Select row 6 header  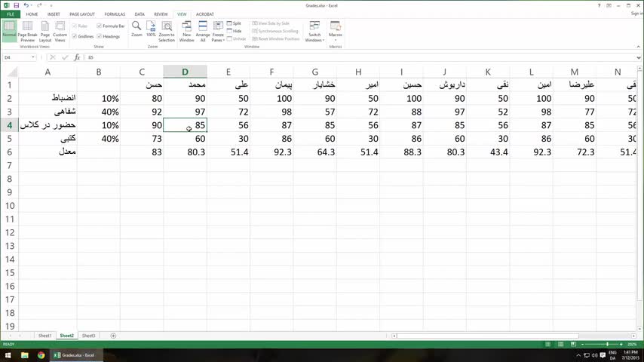pyautogui.click(x=9, y=152)
